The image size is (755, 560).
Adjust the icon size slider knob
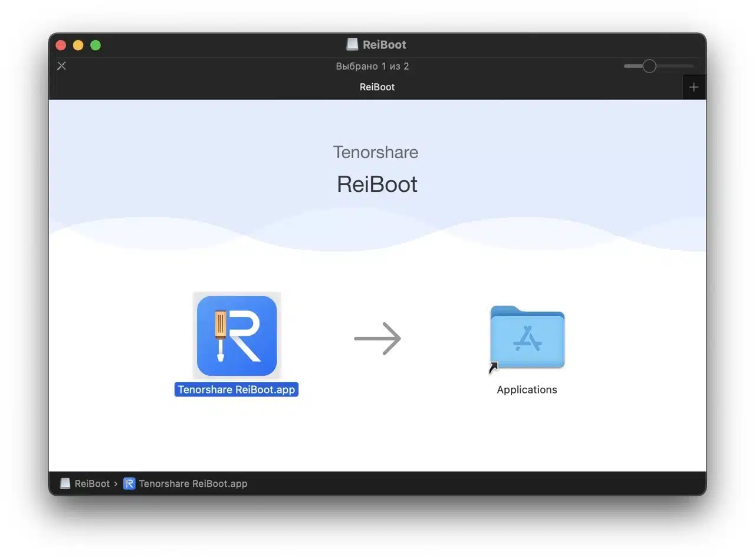649,66
